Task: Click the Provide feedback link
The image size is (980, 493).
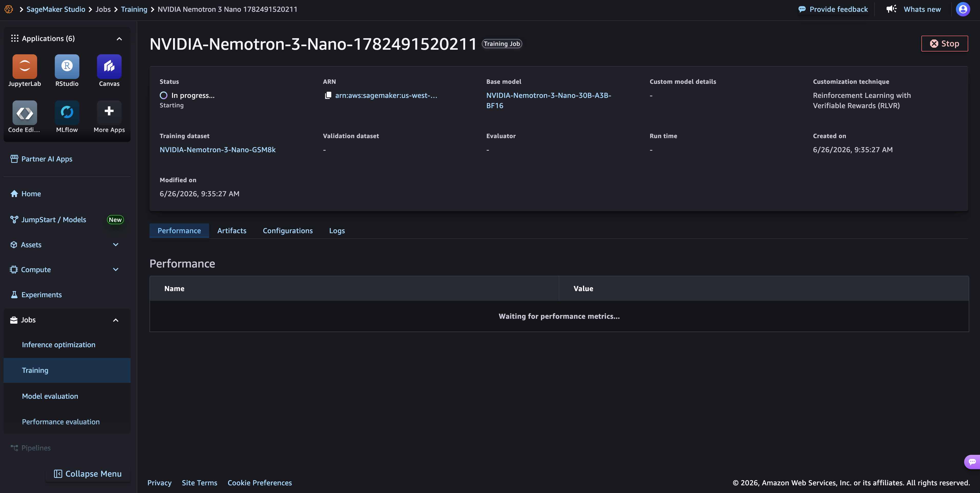Action: tap(838, 9)
